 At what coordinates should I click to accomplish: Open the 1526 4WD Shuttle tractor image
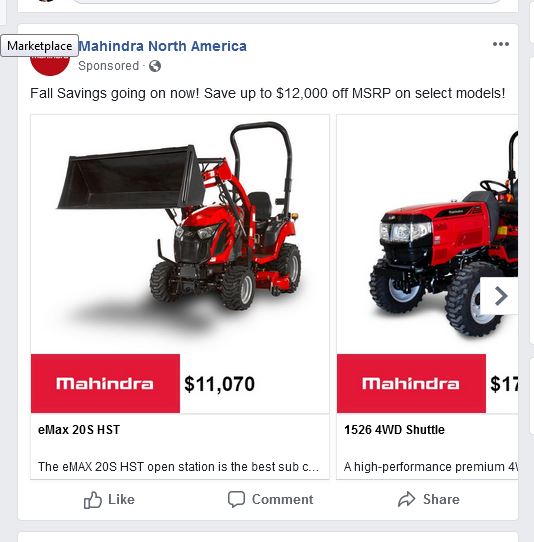[427, 234]
